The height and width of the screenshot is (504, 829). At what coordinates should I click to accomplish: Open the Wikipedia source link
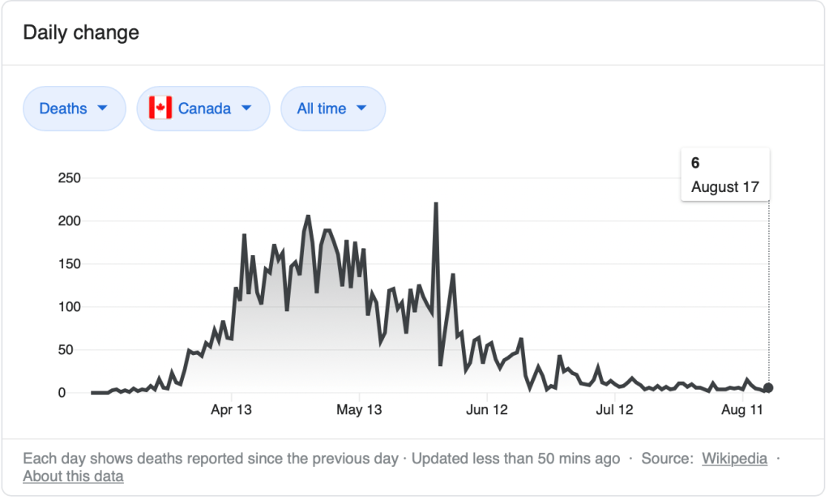(x=734, y=459)
